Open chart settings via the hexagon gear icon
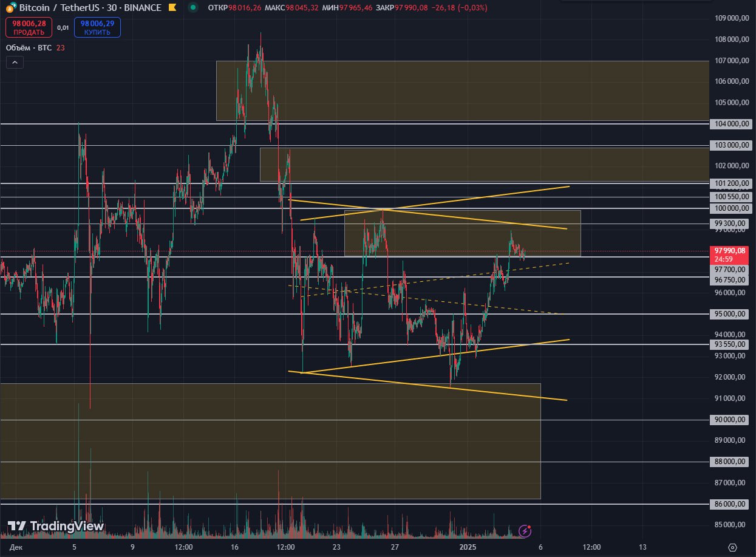The width and height of the screenshot is (756, 557). click(x=732, y=547)
